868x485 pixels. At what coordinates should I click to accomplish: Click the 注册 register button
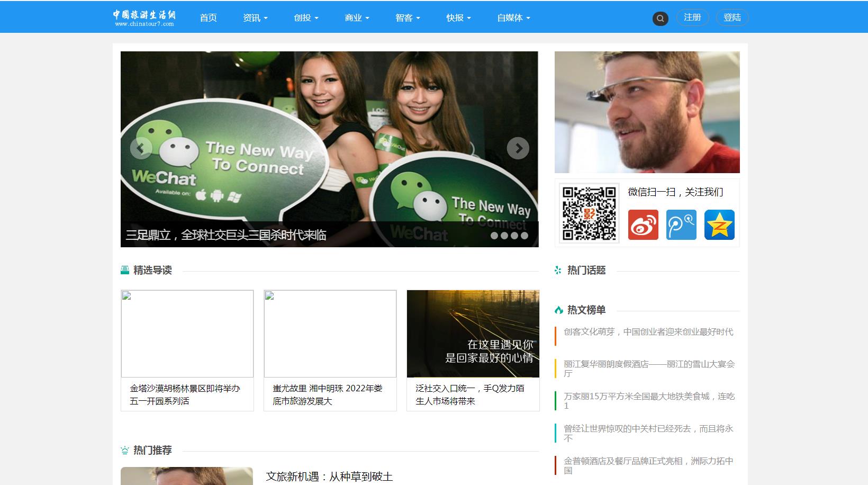(692, 17)
